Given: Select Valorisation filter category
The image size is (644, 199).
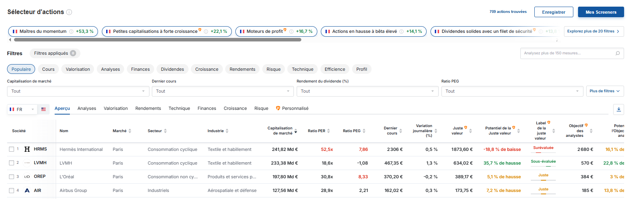Looking at the screenshot, I should [78, 69].
